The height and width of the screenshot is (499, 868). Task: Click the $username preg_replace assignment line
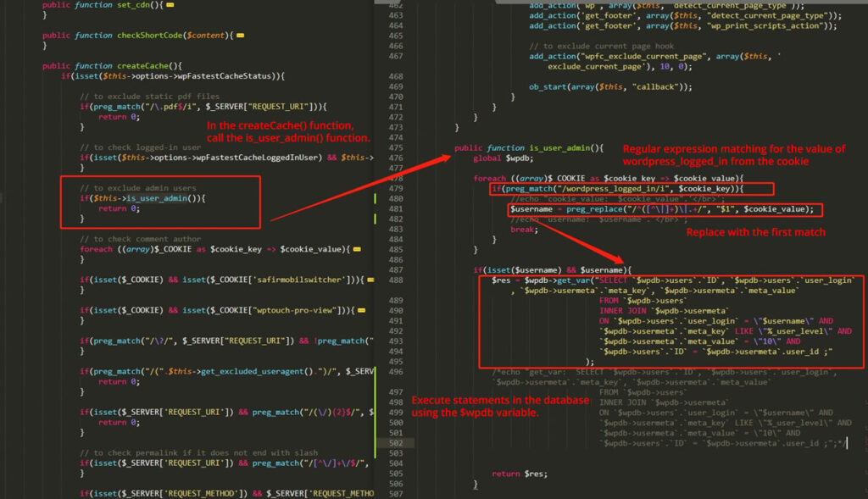[x=661, y=208]
